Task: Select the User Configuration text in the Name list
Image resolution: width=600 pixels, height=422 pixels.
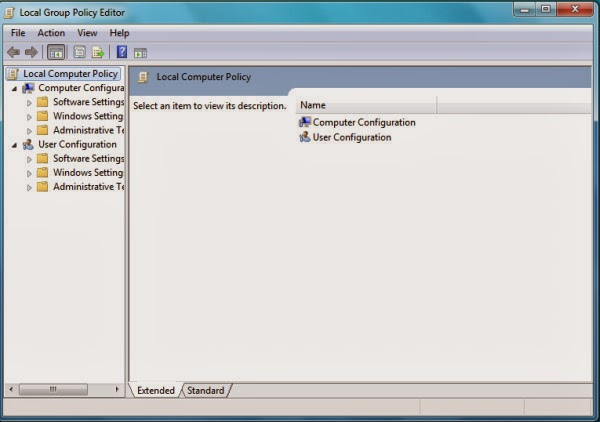Action: tap(352, 137)
